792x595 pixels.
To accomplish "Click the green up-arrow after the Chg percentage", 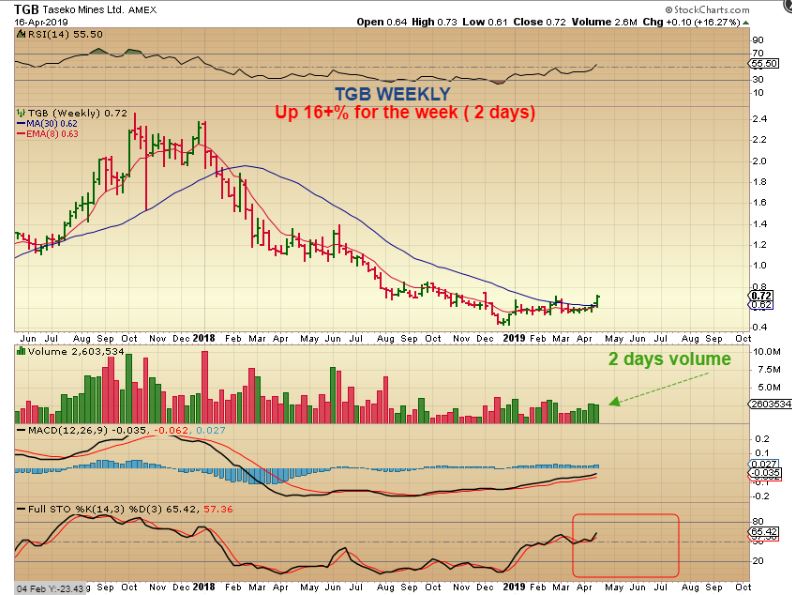I will 746,22.
